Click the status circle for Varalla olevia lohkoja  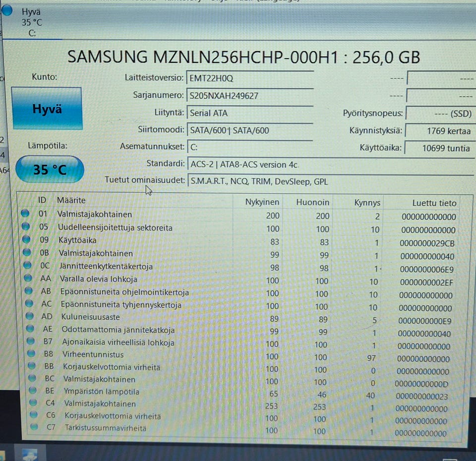pyautogui.click(x=28, y=278)
